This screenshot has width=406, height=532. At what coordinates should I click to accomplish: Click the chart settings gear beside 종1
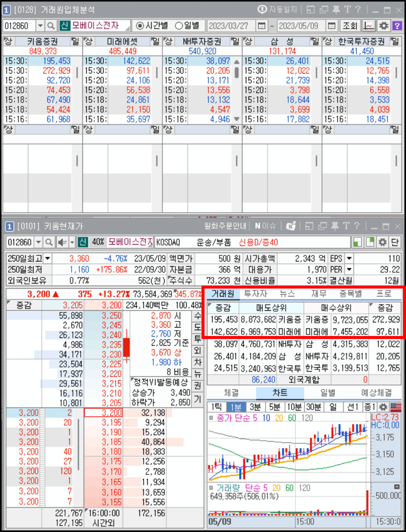(383, 407)
